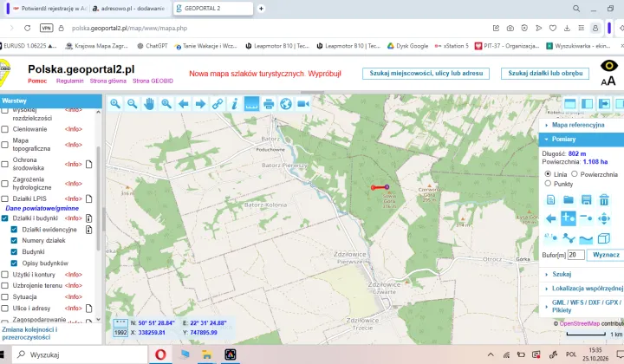Select the Powierzchnia measurement radio
Image resolution: width=624 pixels, height=364 pixels.
pyautogui.click(x=575, y=174)
